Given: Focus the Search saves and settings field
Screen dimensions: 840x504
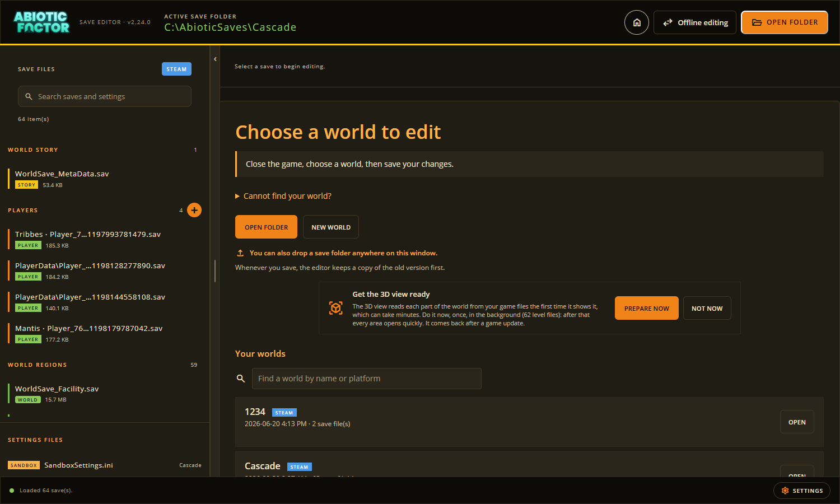Looking at the screenshot, I should tap(105, 96).
